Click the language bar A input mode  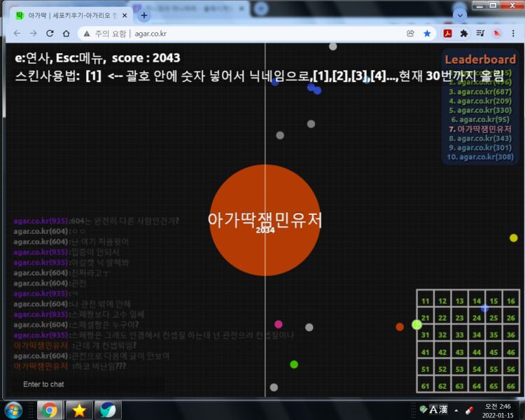433,409
